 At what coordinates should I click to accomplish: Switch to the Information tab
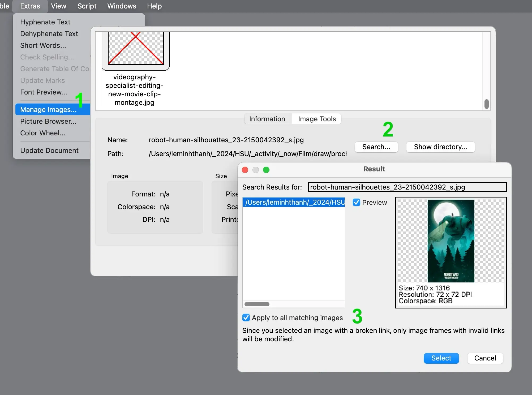click(267, 119)
